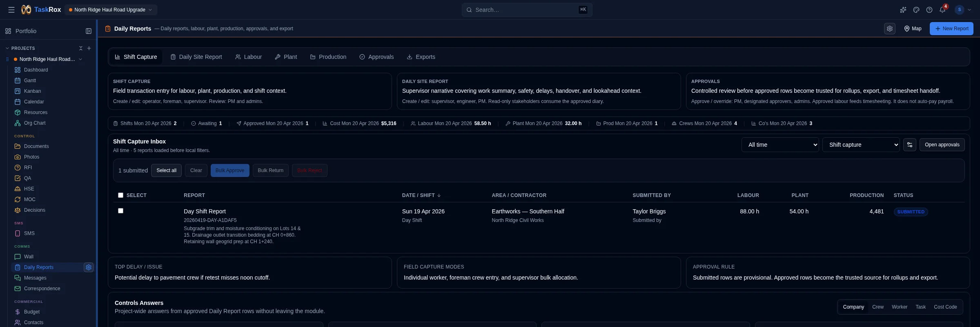Collapse all projects icon
The width and height of the screenshot is (980, 327).
(81, 48)
